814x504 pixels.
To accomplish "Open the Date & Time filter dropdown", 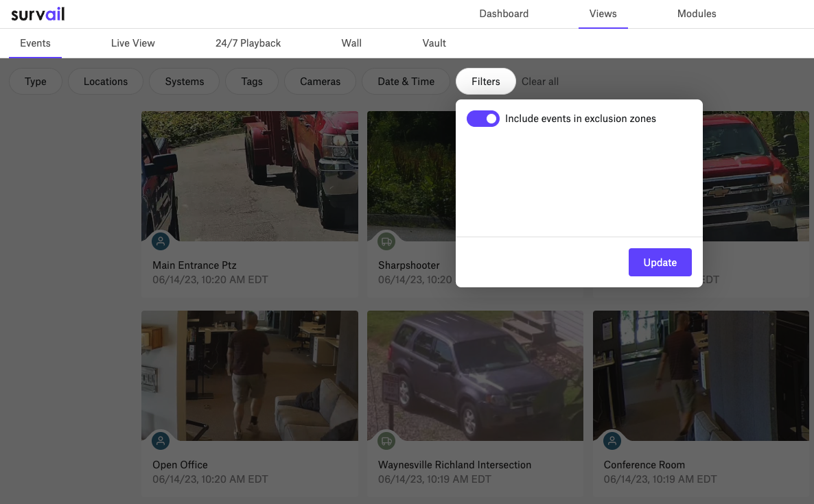I will 406,82.
